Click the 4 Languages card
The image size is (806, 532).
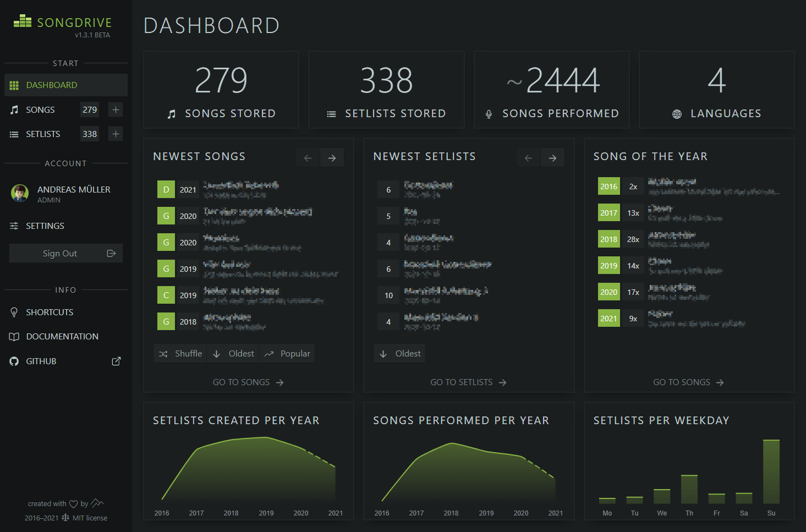(717, 90)
